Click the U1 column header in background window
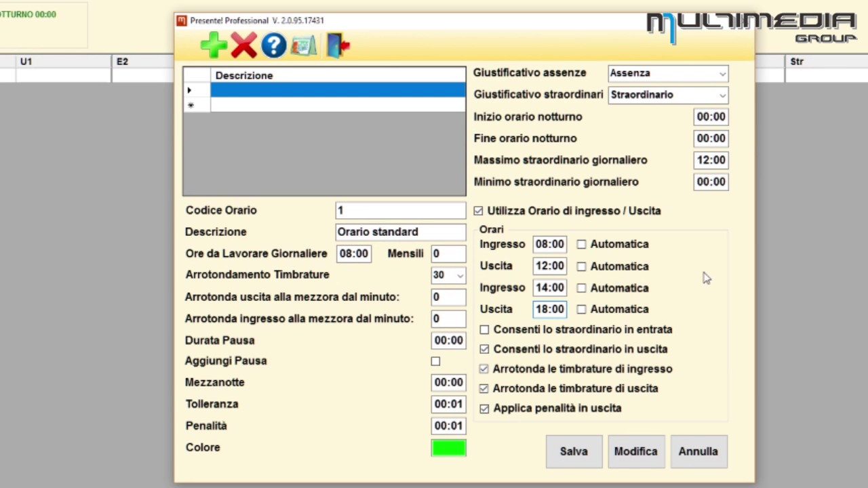The width and height of the screenshot is (868, 488). point(63,62)
